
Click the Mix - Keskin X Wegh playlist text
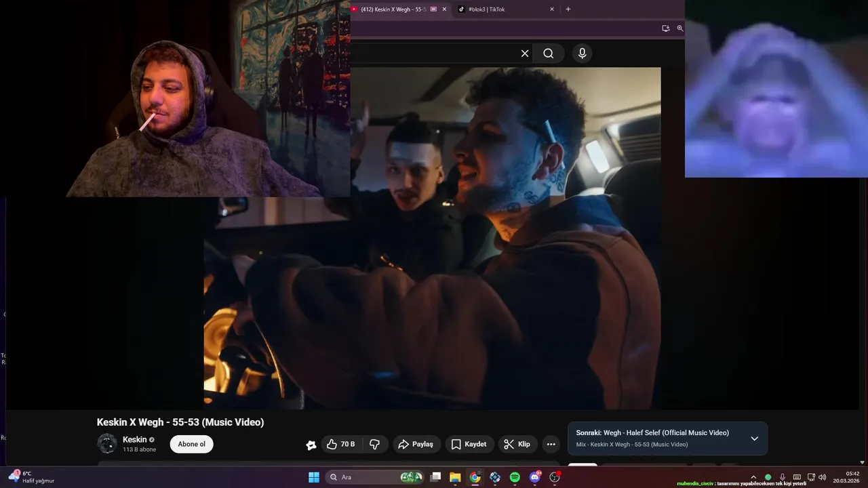coord(631,445)
